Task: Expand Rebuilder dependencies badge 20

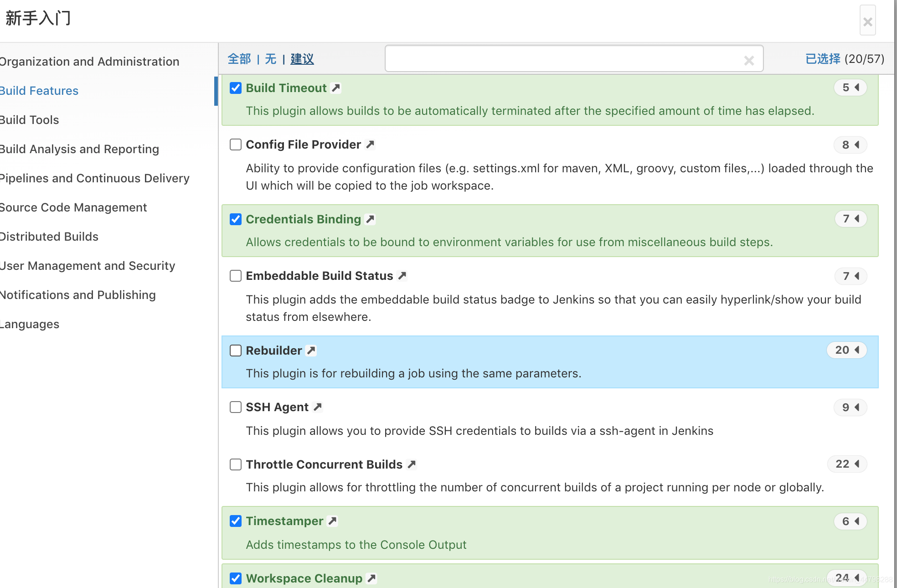Action: (847, 350)
